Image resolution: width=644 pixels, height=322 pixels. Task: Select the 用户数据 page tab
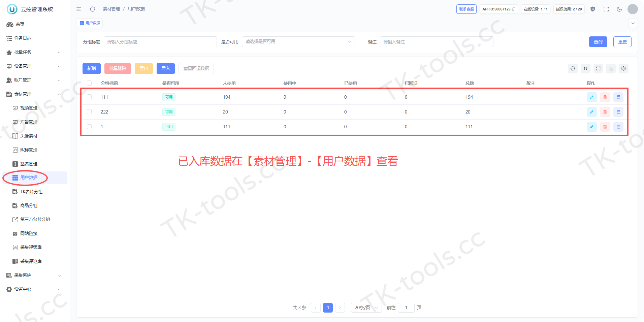tap(90, 23)
